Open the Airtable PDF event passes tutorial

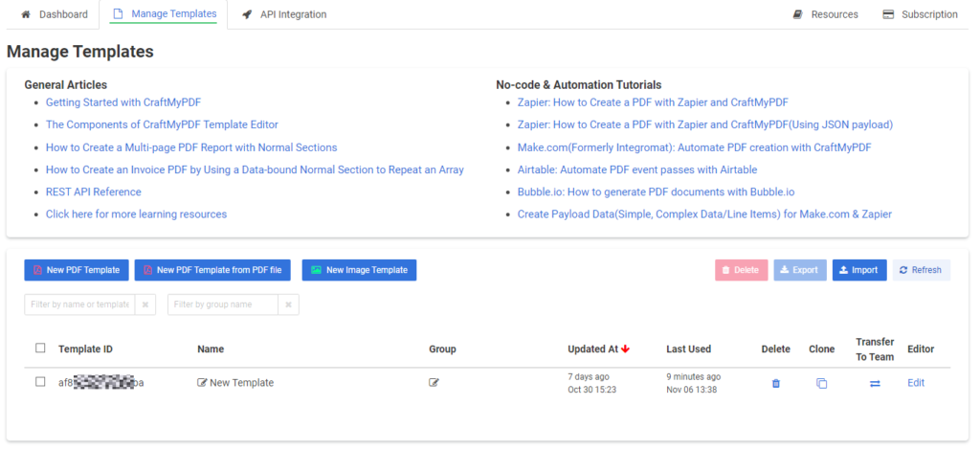[637, 169]
